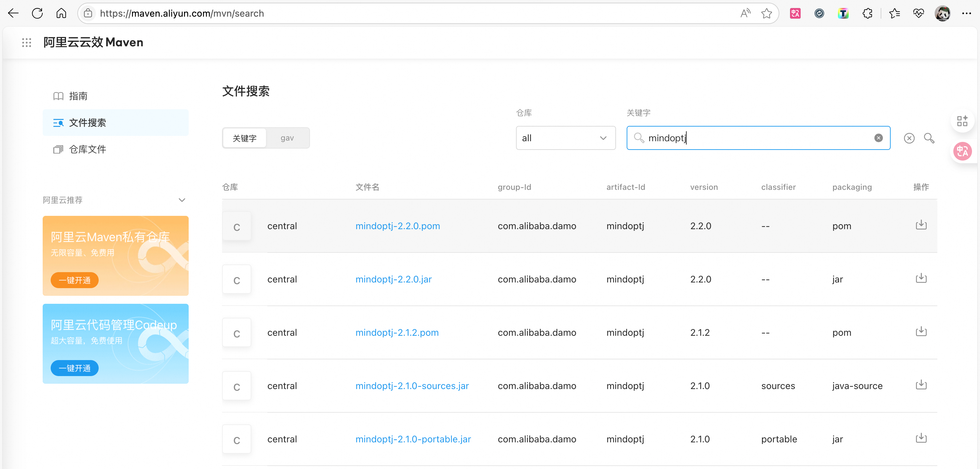The image size is (980, 469).
Task: Switch search mode to gav
Action: 287,138
